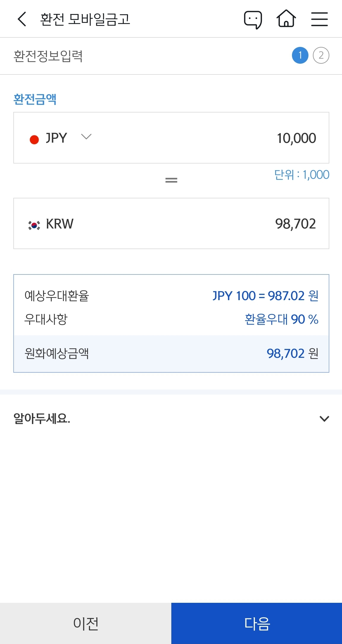The width and height of the screenshot is (342, 644).
Task: Expand the 알아두세요 notice section
Action: point(324,418)
